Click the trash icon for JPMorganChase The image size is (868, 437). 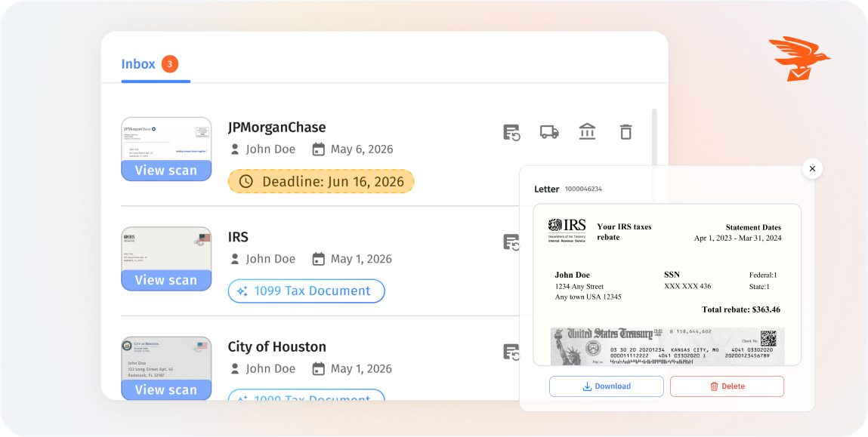(626, 131)
